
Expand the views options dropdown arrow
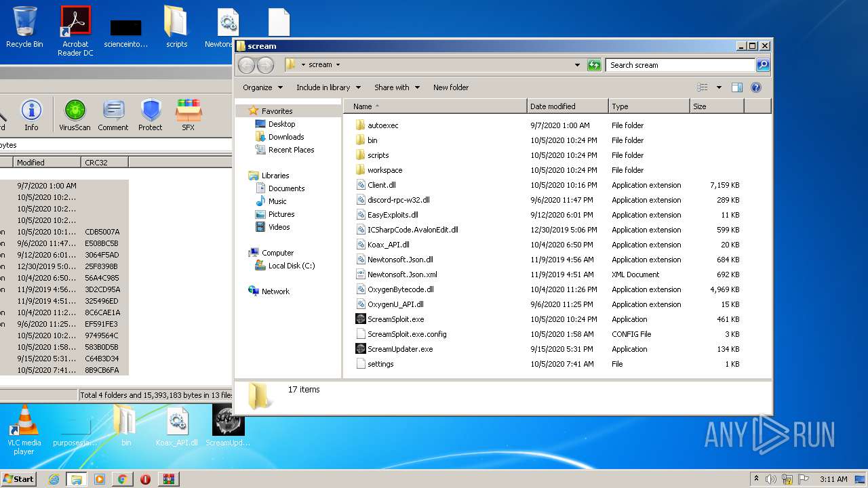tap(719, 87)
